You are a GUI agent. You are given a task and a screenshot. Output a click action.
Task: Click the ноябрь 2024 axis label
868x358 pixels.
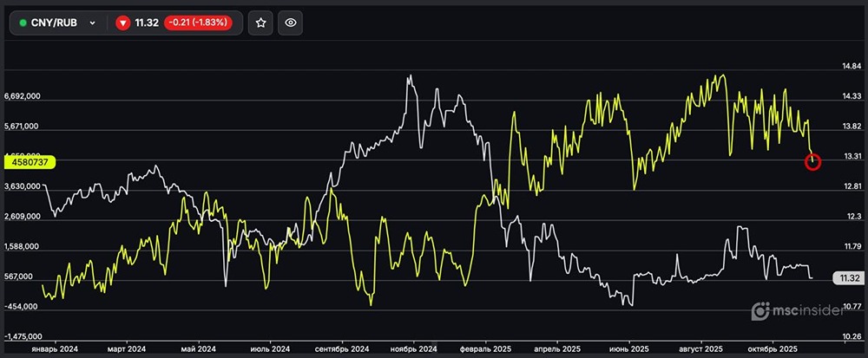tap(413, 349)
